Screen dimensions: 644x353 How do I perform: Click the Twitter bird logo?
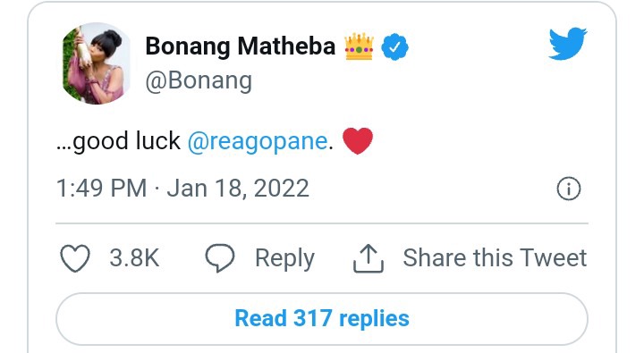click(568, 44)
